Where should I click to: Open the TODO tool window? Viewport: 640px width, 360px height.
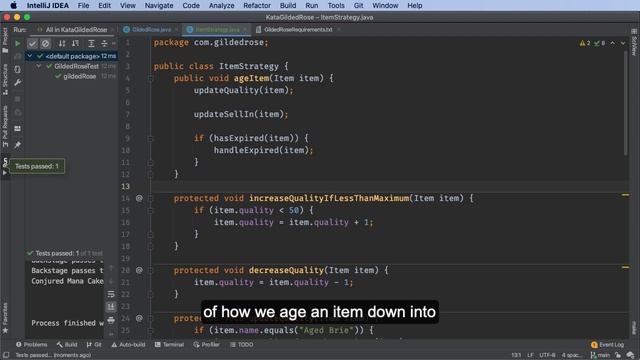[x=242, y=344]
